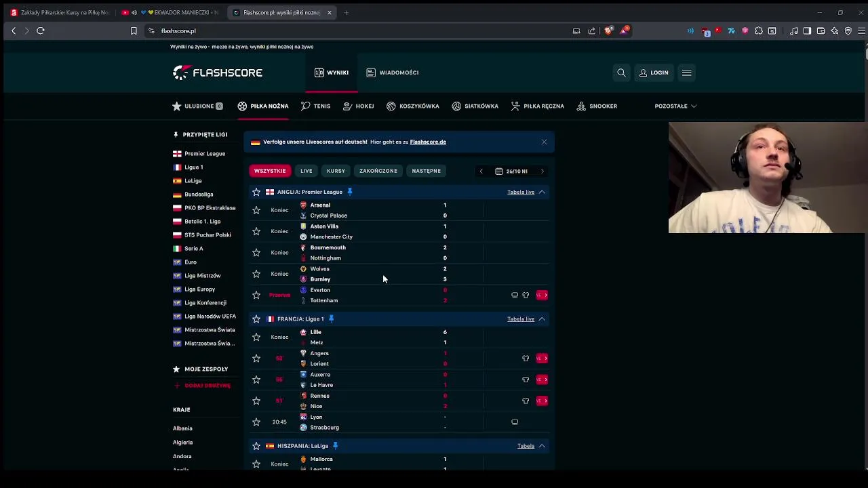Open Ligue 1 Tabela live
Image resolution: width=868 pixels, height=488 pixels.
pyautogui.click(x=521, y=319)
